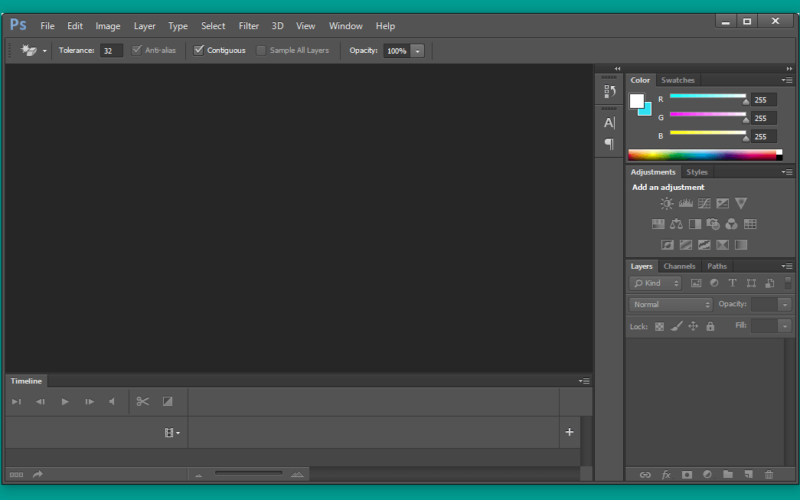Add a Levels adjustment
Viewport: 800px width, 500px height.
click(x=685, y=204)
